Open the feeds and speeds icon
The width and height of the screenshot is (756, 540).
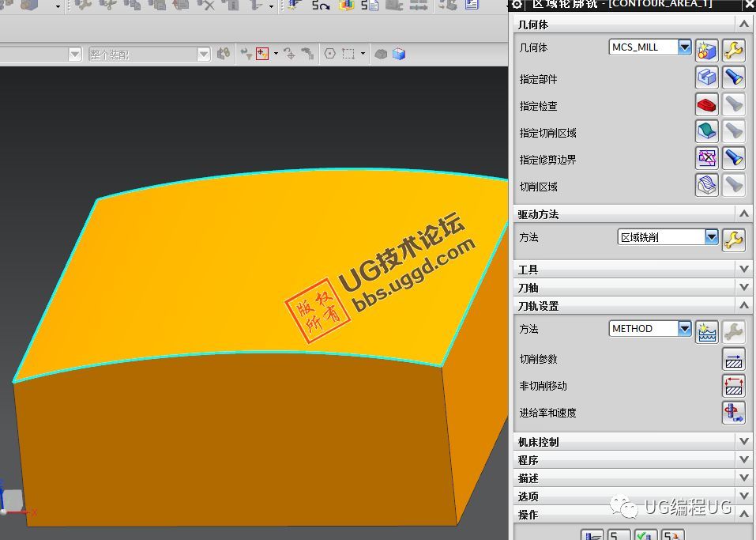click(734, 412)
